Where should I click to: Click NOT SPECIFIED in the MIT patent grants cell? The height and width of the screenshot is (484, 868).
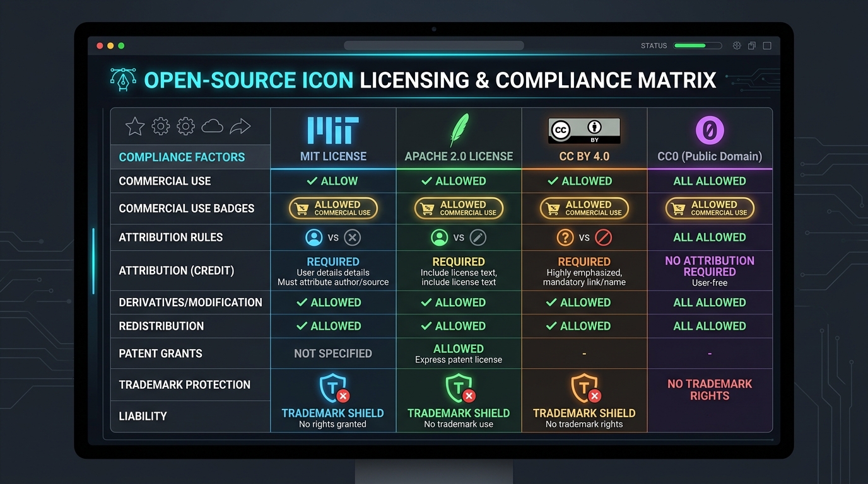[x=333, y=354]
